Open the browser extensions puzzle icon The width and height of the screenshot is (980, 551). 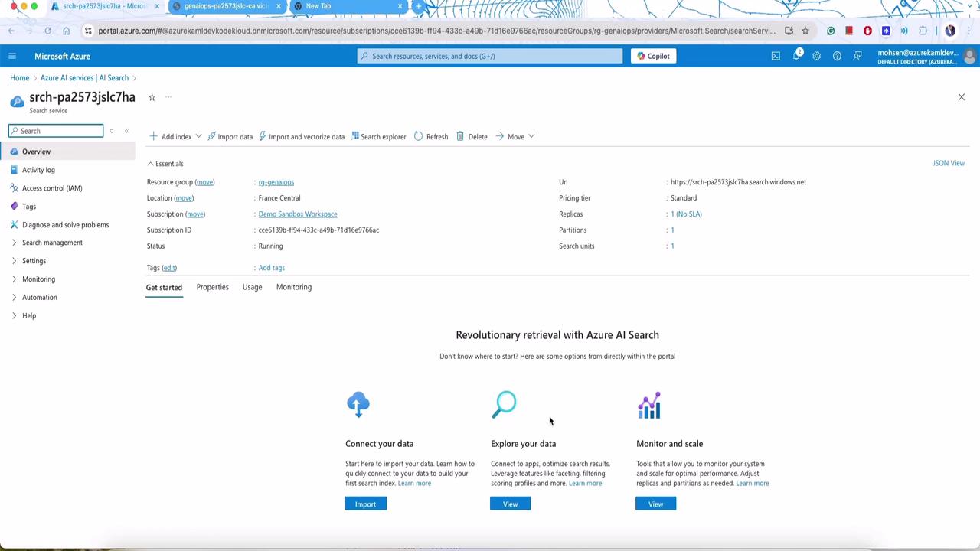[923, 31]
